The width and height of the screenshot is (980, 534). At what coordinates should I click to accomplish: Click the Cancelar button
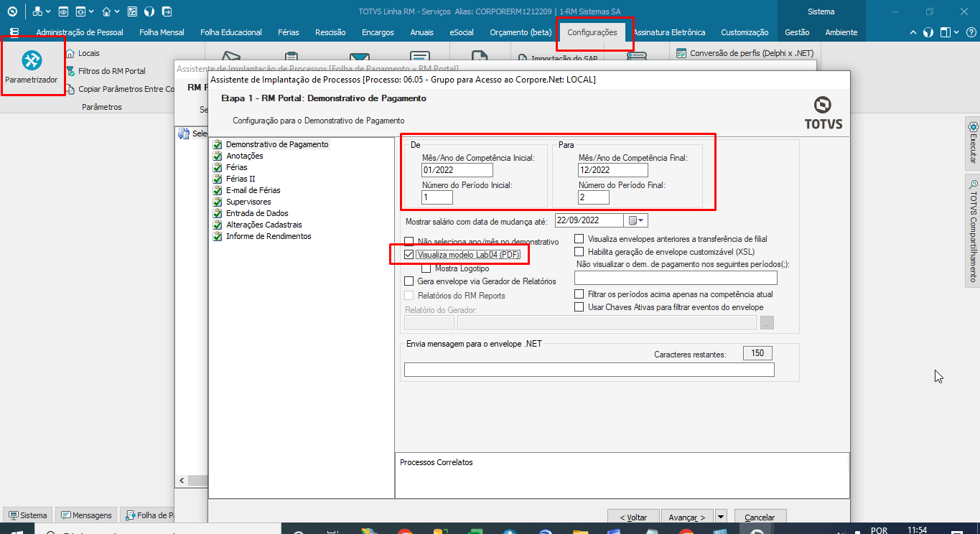760,517
